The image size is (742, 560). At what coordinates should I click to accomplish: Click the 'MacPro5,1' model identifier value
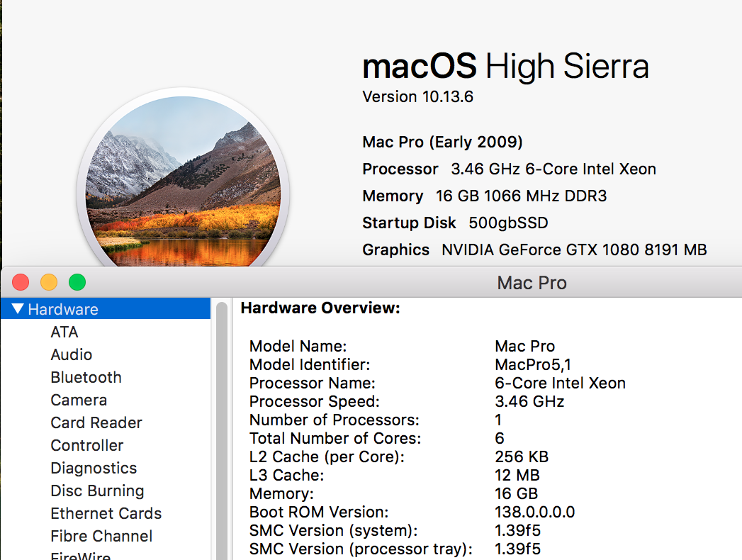pos(534,364)
